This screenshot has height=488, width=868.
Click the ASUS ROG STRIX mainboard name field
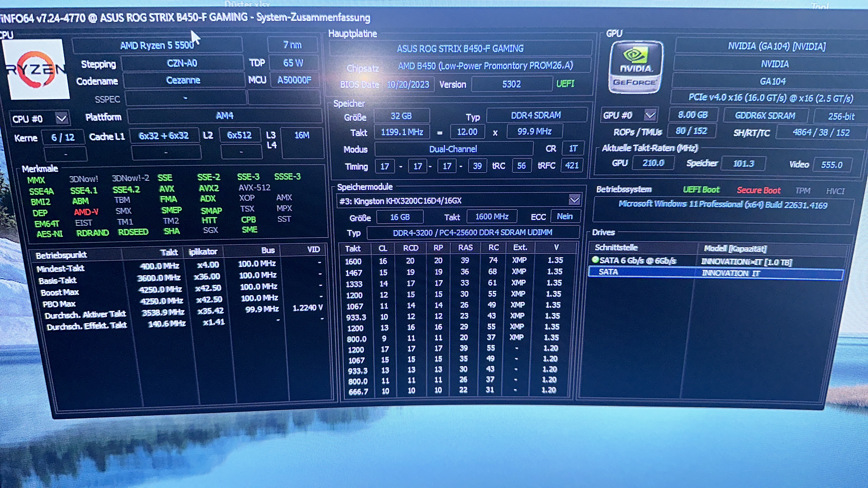point(460,49)
